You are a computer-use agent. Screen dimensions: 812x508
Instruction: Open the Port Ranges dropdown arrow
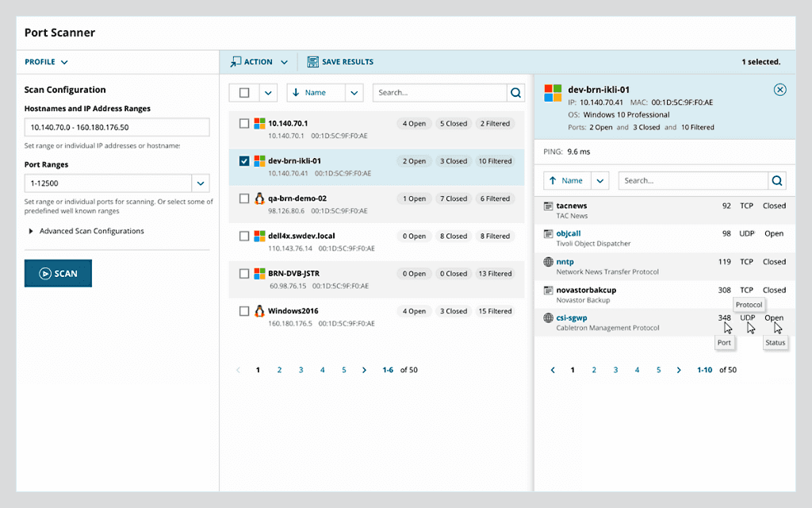pyautogui.click(x=200, y=183)
